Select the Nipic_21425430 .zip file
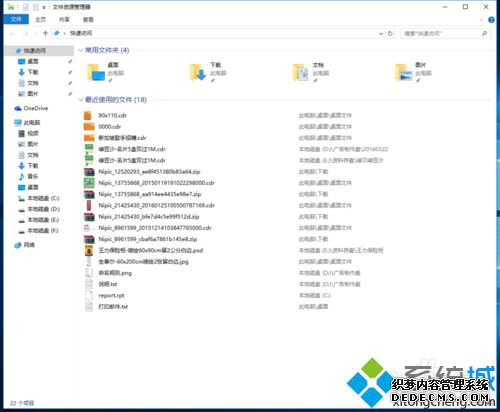This screenshot has height=412, width=500. [x=149, y=217]
